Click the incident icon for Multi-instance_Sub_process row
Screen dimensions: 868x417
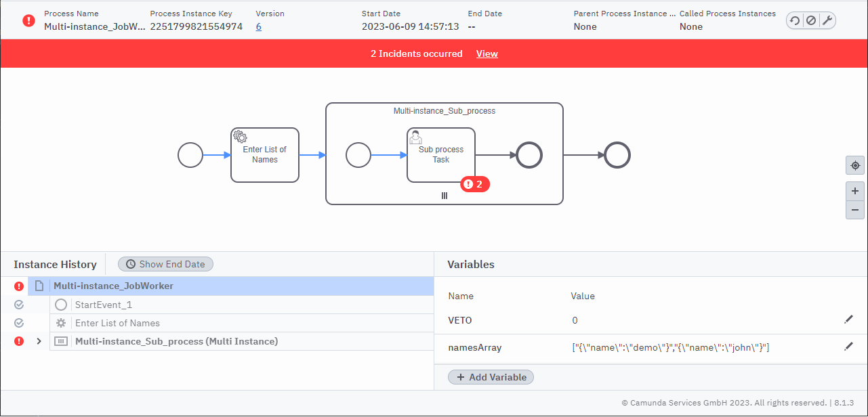pyautogui.click(x=19, y=342)
